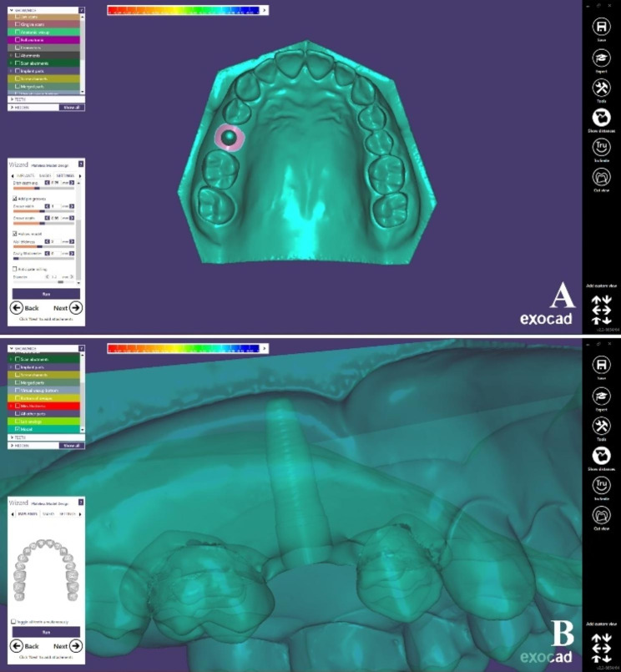Expand the Implant parts row in panel A
Image resolution: width=621 pixels, height=672 pixels.
click(x=11, y=71)
